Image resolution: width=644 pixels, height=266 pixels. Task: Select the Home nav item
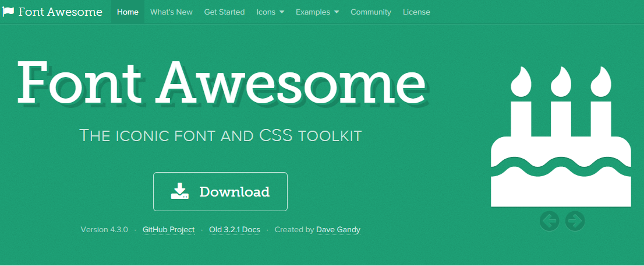coord(128,12)
